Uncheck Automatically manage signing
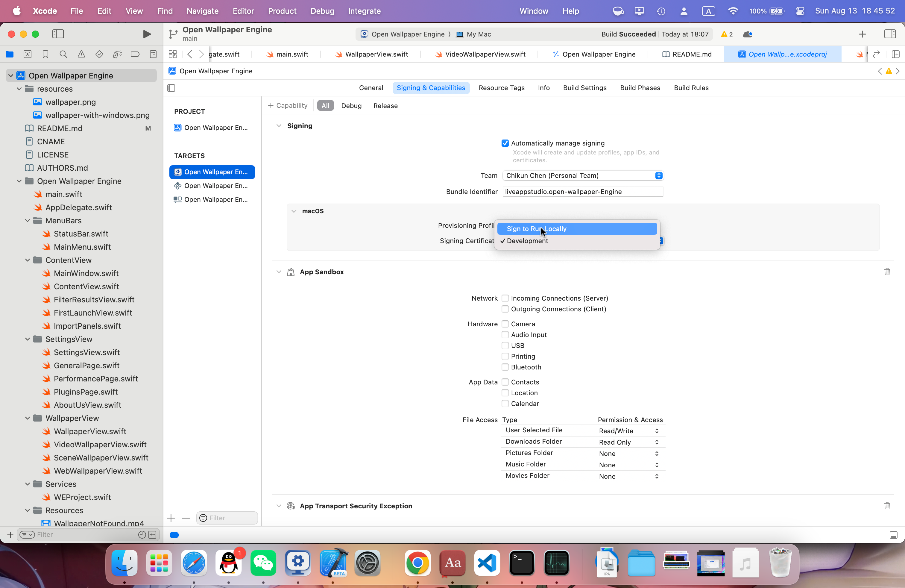This screenshot has height=588, width=905. coord(505,143)
